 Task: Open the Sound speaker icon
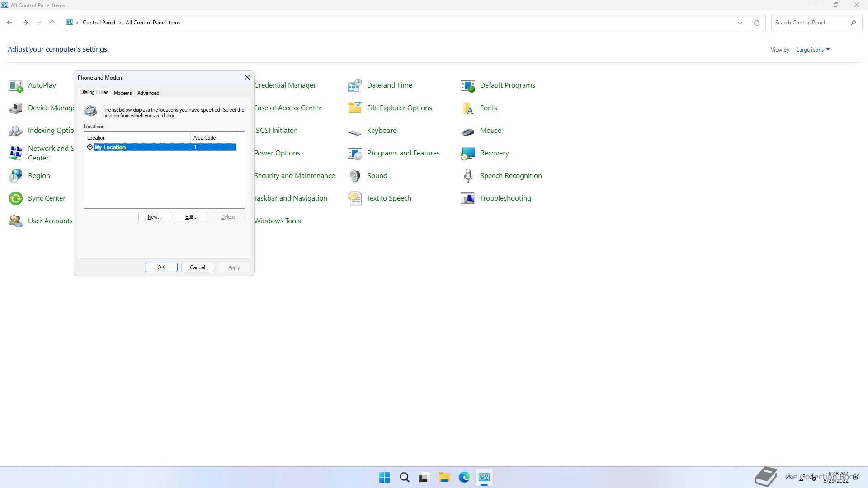355,176
